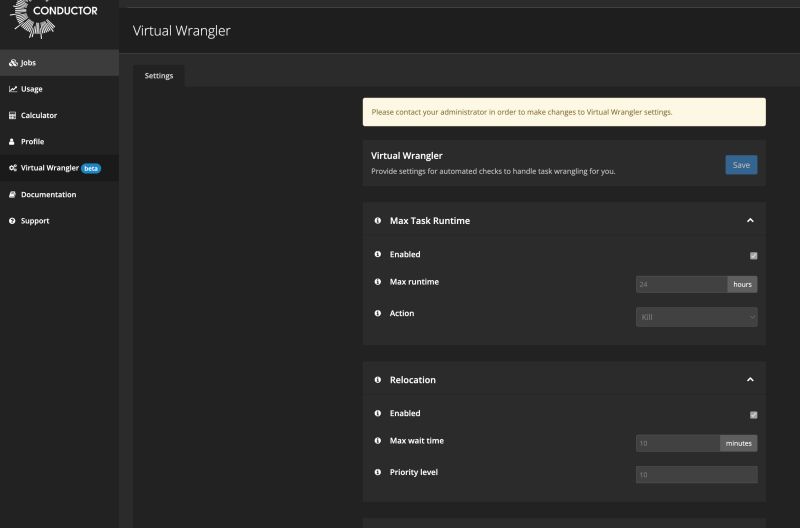Click info icon next to Priority level
The height and width of the screenshot is (528, 800).
pyautogui.click(x=378, y=472)
